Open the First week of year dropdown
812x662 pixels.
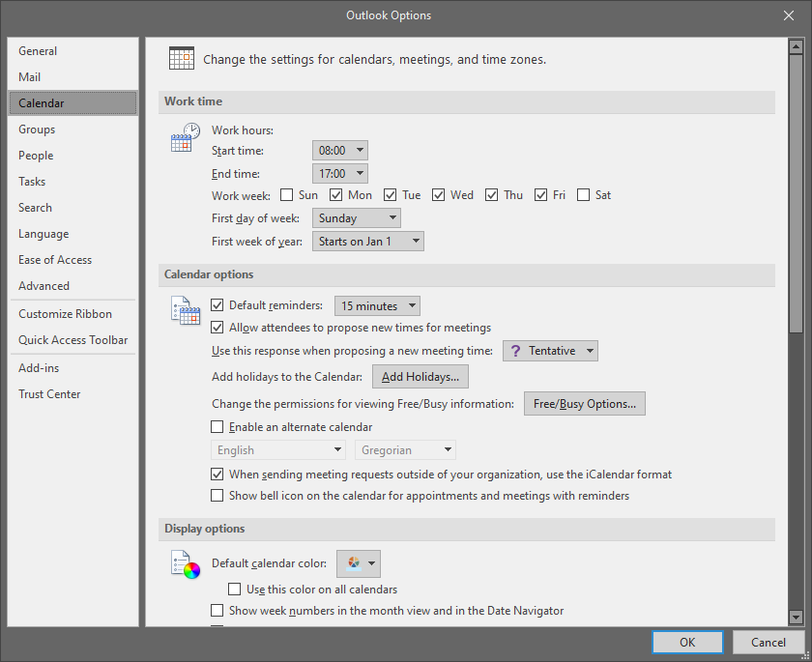coord(367,242)
